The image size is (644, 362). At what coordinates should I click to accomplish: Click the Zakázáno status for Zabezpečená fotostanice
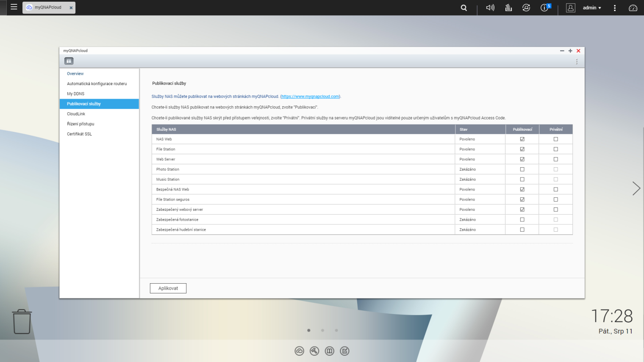pos(468,220)
